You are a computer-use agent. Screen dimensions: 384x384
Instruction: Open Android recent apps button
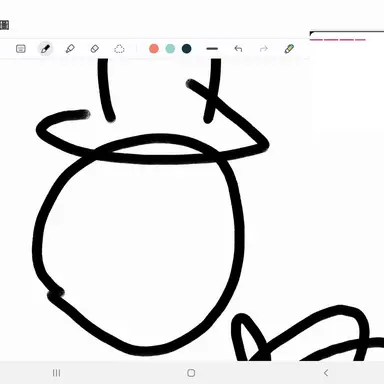pyautogui.click(x=57, y=373)
